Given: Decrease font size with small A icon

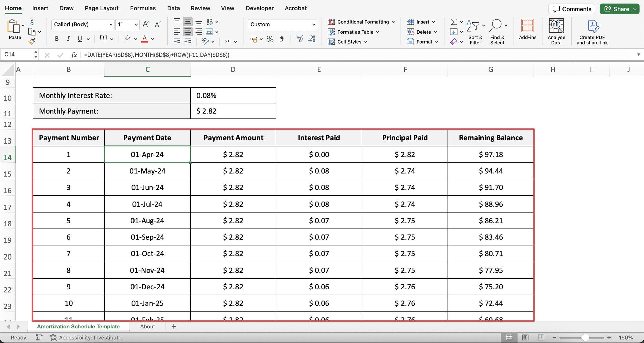Looking at the screenshot, I should click(x=158, y=24).
